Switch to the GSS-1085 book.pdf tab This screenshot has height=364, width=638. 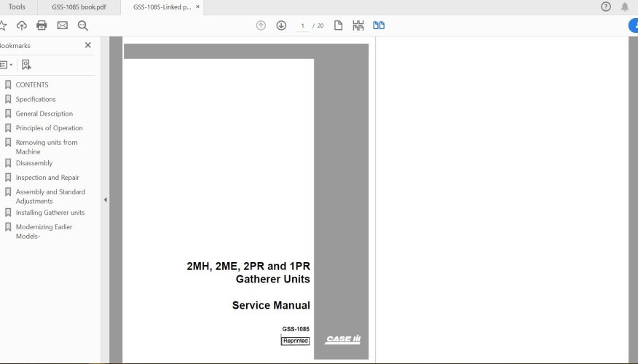tap(79, 7)
